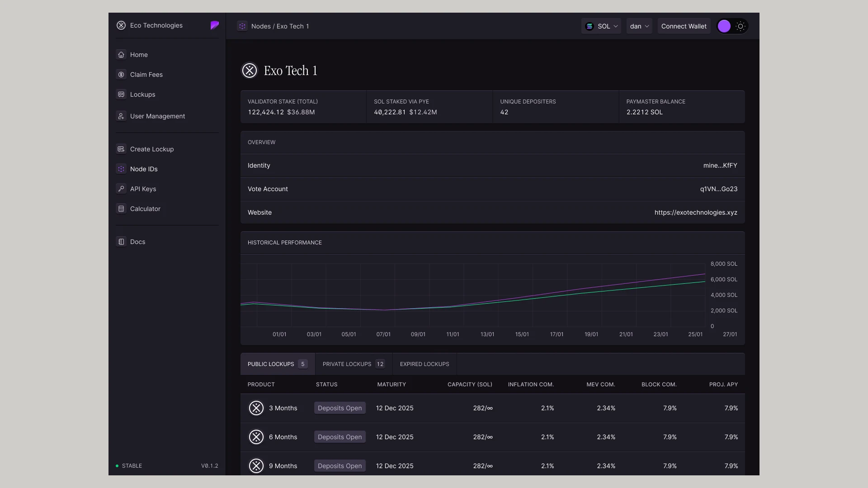Click the 6 Months product icon
The height and width of the screenshot is (488, 868).
(x=256, y=437)
